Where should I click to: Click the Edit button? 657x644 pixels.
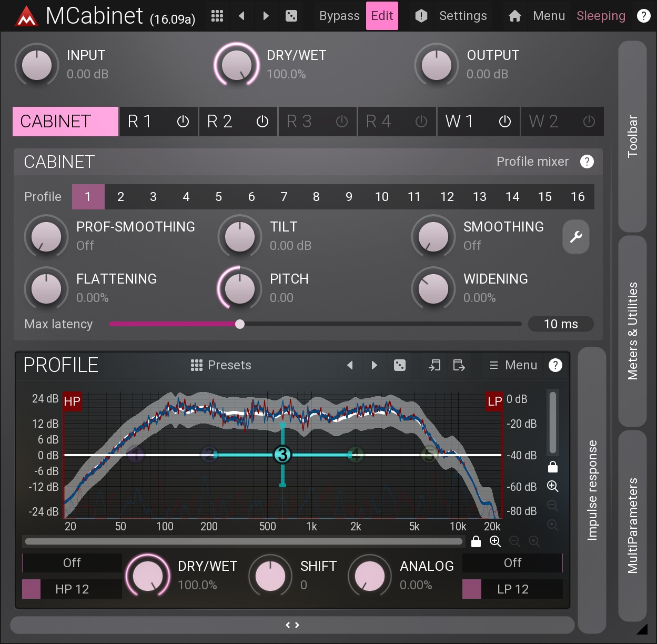pos(382,16)
